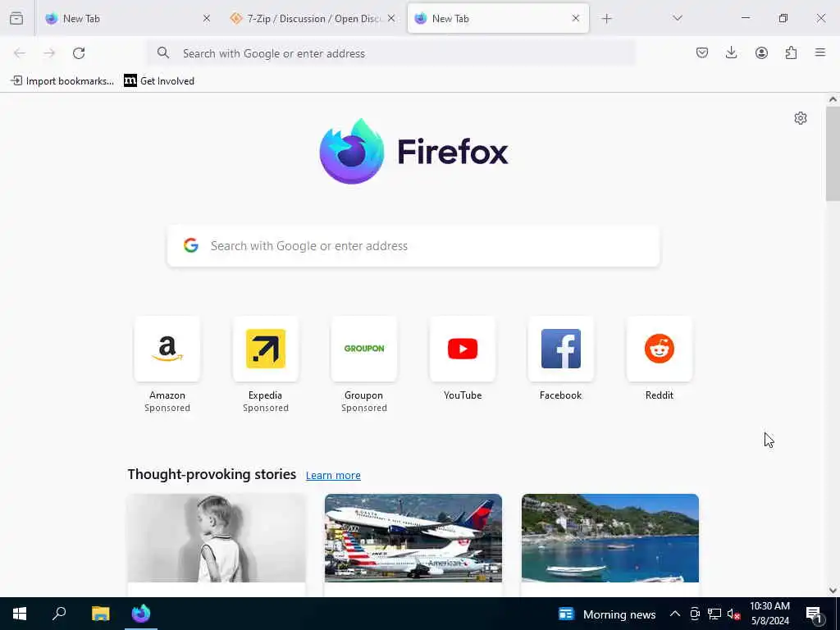Open Firefox View from the tab bar
Image resolution: width=840 pixels, height=630 pixels.
pos(16,18)
